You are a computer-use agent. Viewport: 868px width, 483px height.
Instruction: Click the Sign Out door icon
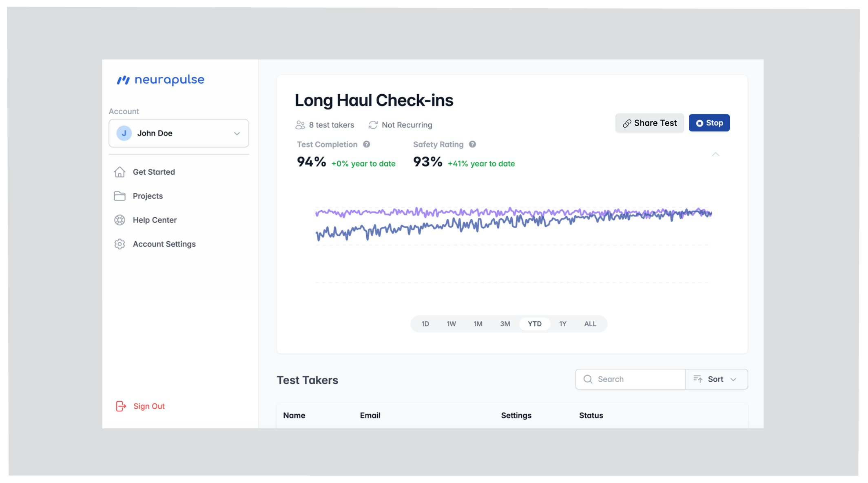tap(121, 406)
